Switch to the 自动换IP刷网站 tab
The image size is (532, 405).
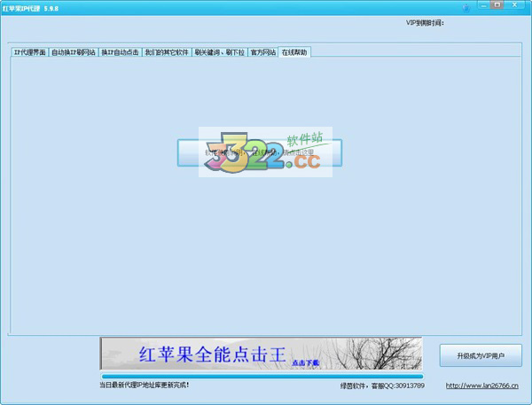point(73,52)
